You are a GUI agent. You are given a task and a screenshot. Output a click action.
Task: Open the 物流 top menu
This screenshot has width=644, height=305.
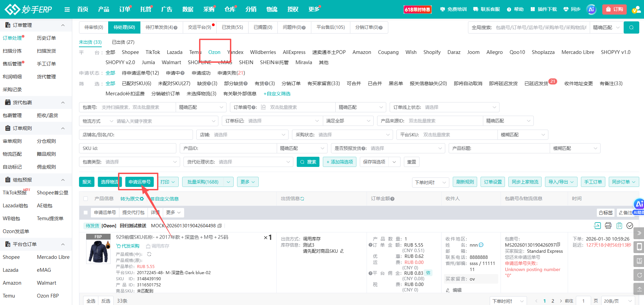point(272,9)
